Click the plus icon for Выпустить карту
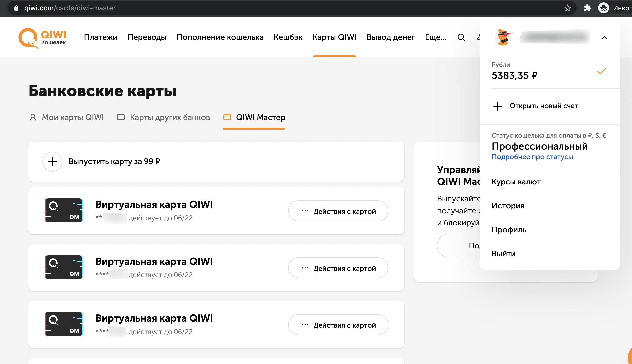The height and width of the screenshot is (364, 632). click(x=52, y=162)
